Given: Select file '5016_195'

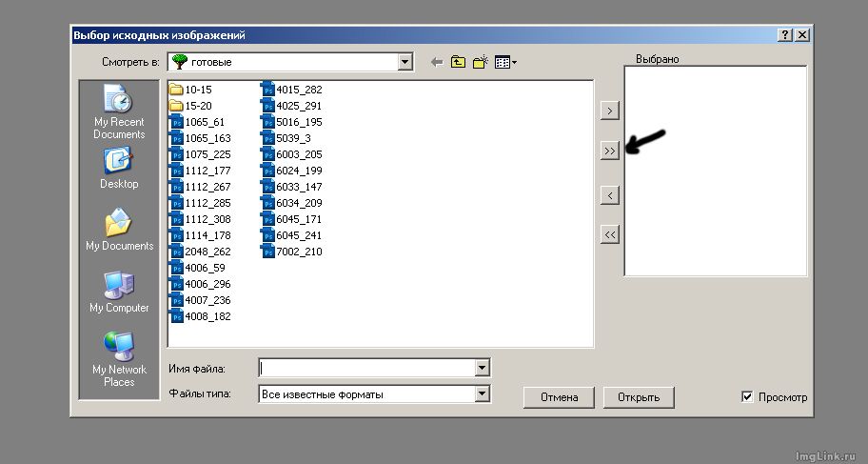Looking at the screenshot, I should coord(292,122).
